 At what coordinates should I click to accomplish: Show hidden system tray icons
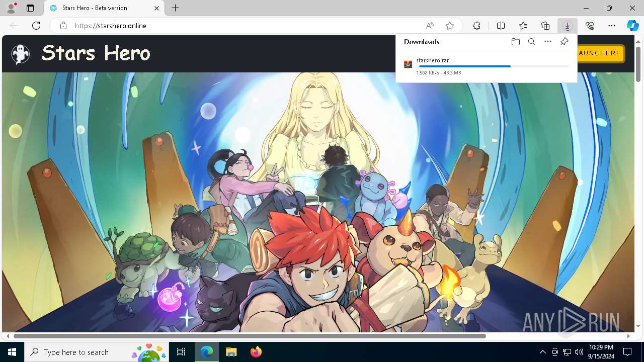point(542,352)
